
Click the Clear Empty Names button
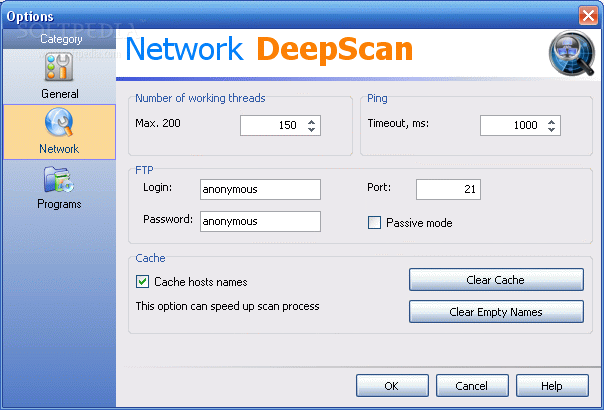496,312
